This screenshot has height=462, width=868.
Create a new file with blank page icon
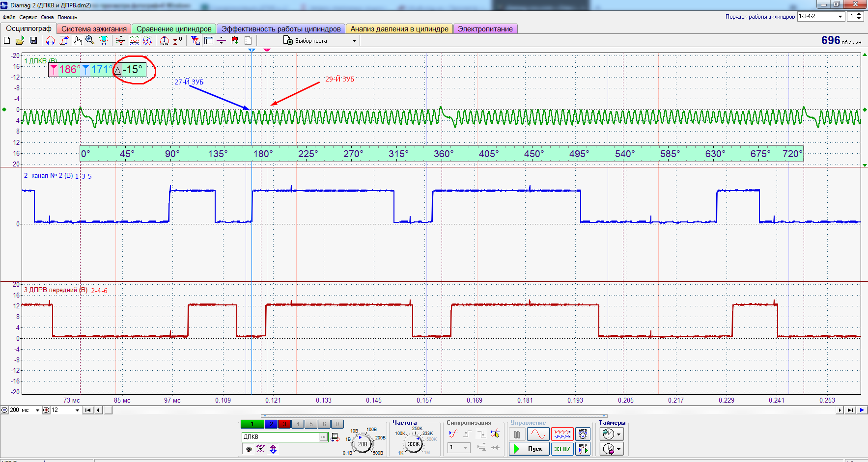pyautogui.click(x=7, y=40)
